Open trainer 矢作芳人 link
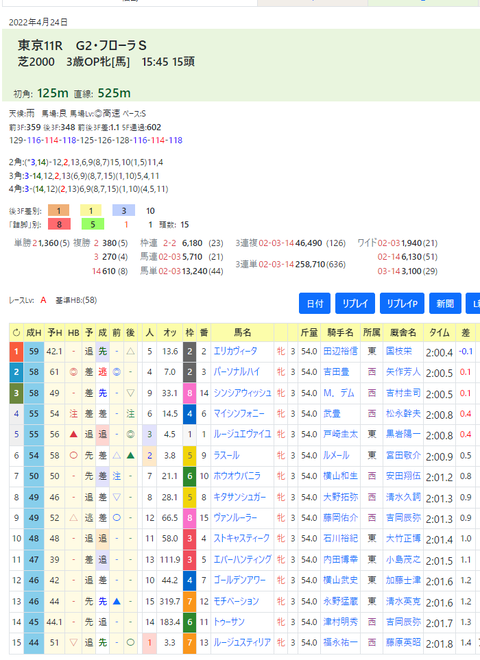The width and height of the screenshot is (480, 660). [403, 372]
